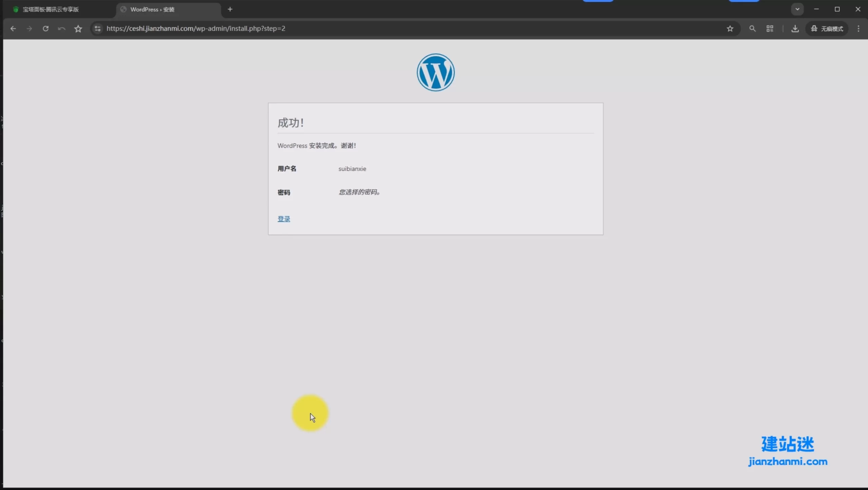The height and width of the screenshot is (490, 868).
Task: Open the QR code grid icon
Action: 770,29
